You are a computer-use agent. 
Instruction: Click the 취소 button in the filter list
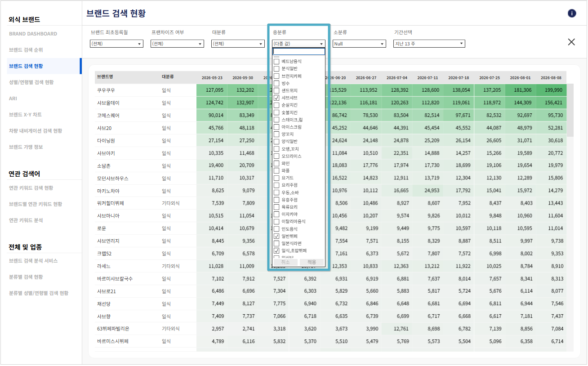[285, 262]
